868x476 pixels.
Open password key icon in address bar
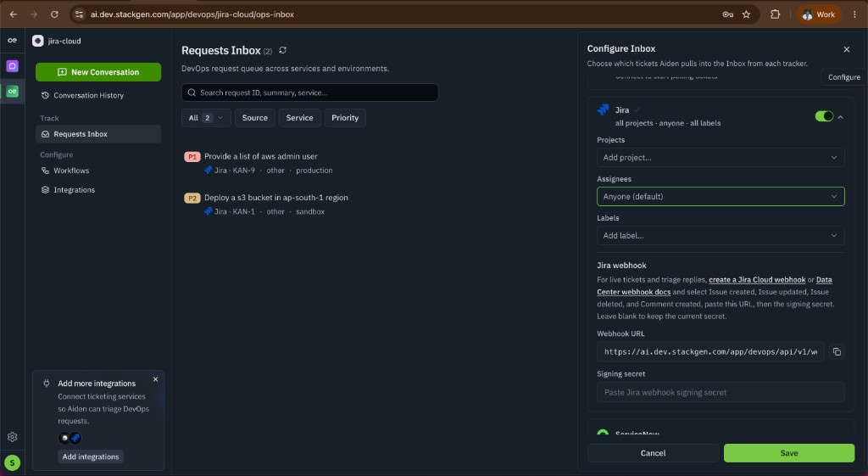coord(728,14)
